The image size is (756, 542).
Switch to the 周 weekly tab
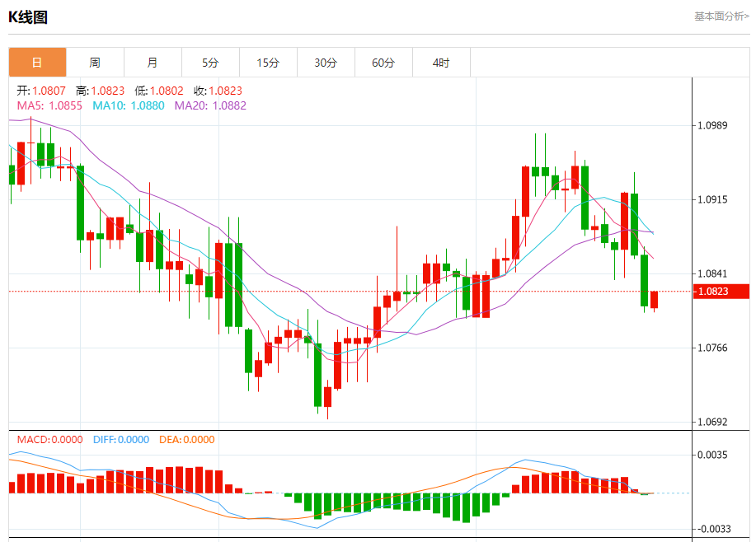coord(95,62)
